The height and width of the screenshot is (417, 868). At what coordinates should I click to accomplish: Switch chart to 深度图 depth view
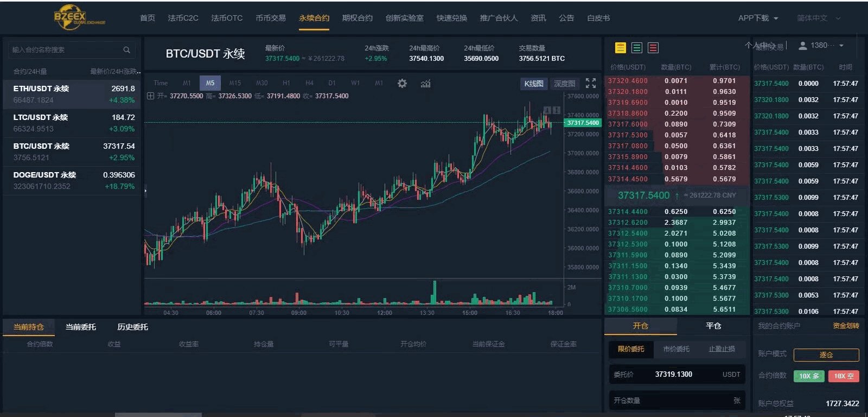564,84
